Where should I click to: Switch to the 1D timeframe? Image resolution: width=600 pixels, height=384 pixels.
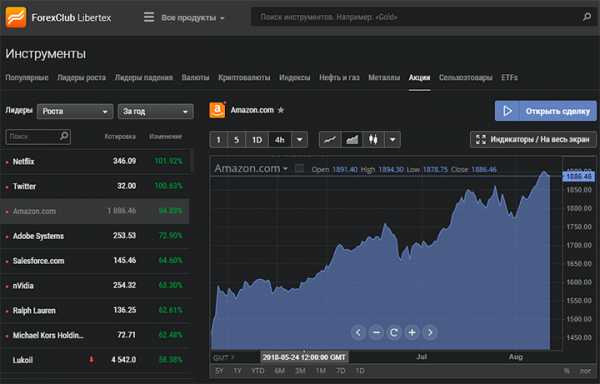257,140
